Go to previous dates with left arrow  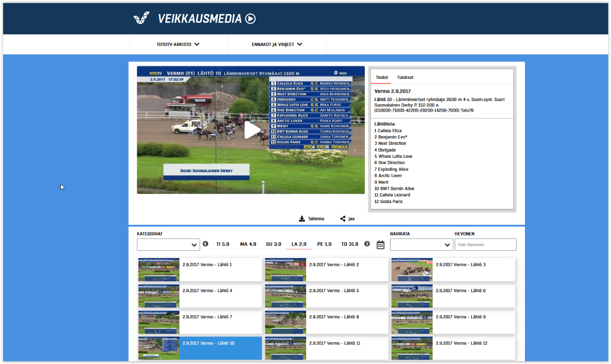point(205,244)
